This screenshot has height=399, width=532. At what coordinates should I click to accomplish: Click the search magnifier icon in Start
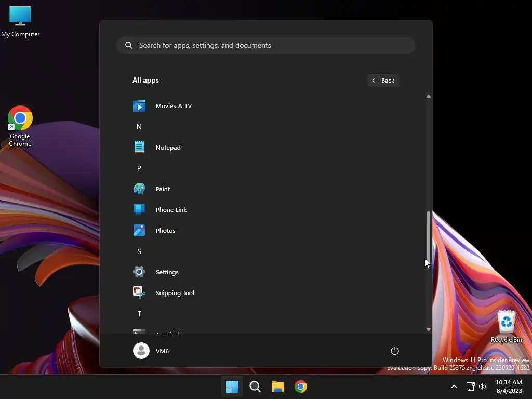click(129, 45)
